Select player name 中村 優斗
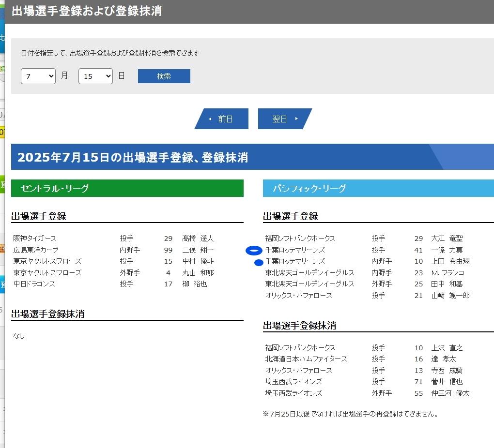This screenshot has width=494, height=448. pos(198,261)
